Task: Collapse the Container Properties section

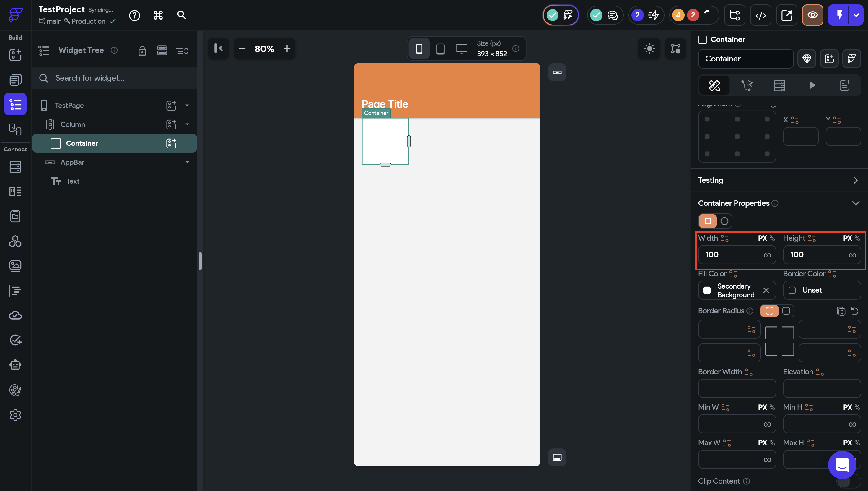Action: 855,203
